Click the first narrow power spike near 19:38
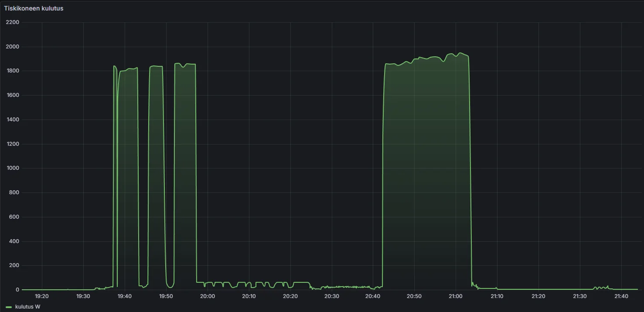 pos(115,175)
